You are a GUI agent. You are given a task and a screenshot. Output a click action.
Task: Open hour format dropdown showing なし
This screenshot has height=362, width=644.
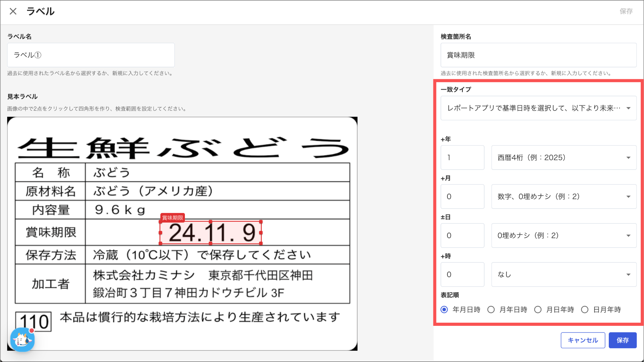click(x=564, y=275)
